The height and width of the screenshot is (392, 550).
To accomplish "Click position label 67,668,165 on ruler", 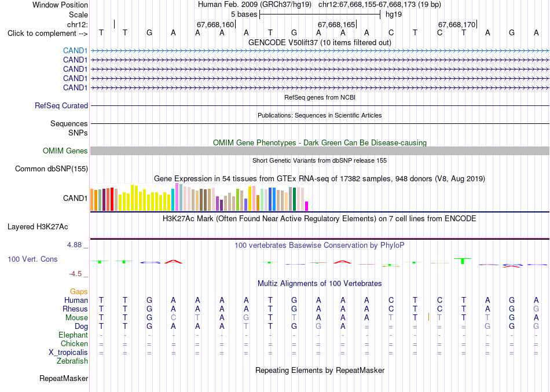I will (336, 24).
